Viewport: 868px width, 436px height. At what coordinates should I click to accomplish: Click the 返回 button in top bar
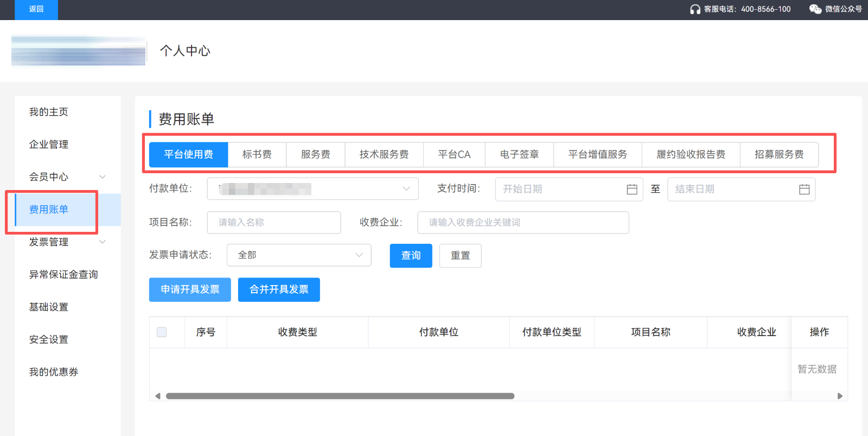click(36, 9)
